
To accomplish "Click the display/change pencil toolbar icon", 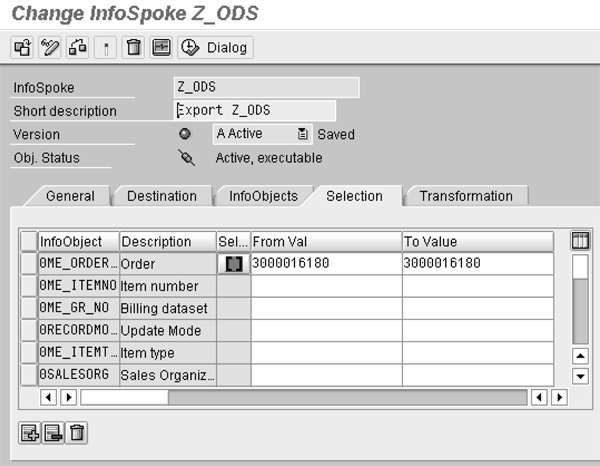I will click(49, 47).
